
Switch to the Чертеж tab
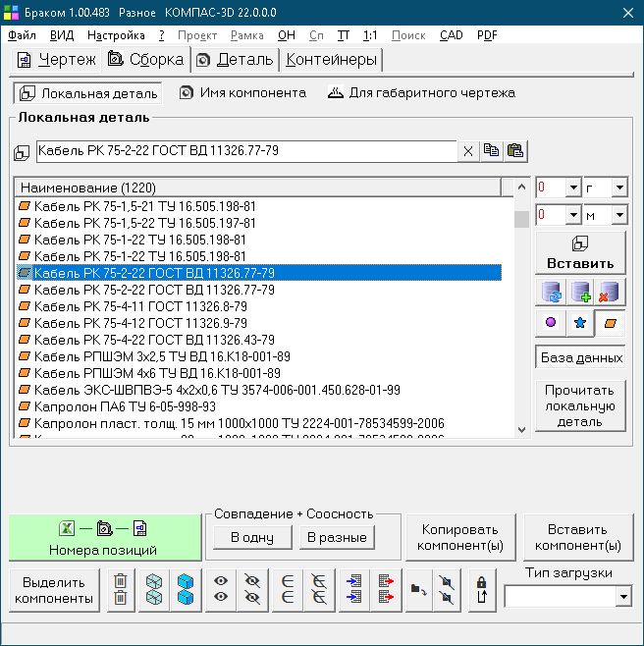(56, 60)
